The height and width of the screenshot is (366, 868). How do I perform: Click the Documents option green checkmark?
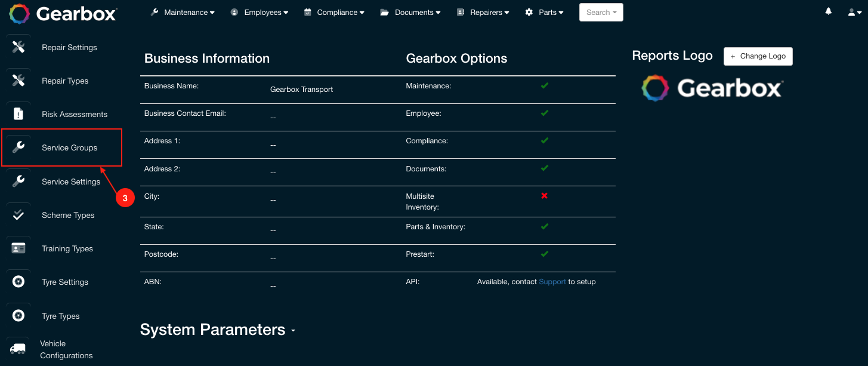click(544, 168)
